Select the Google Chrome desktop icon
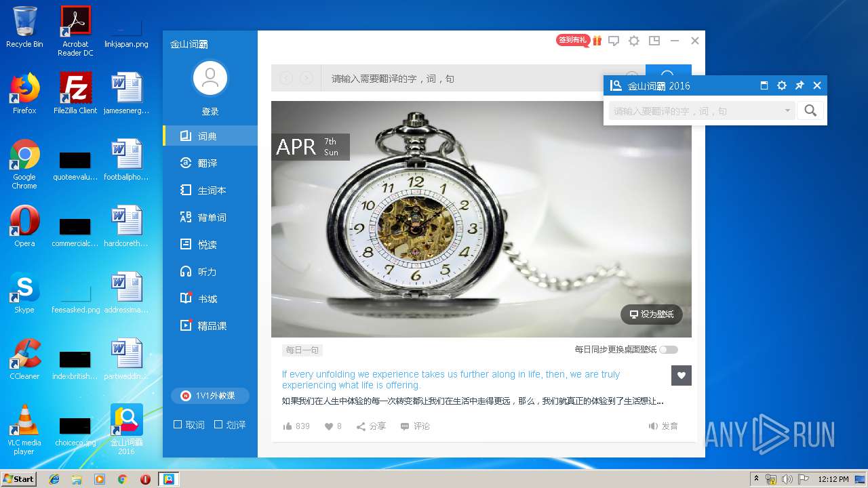Viewport: 868px width, 488px height. coord(24,165)
